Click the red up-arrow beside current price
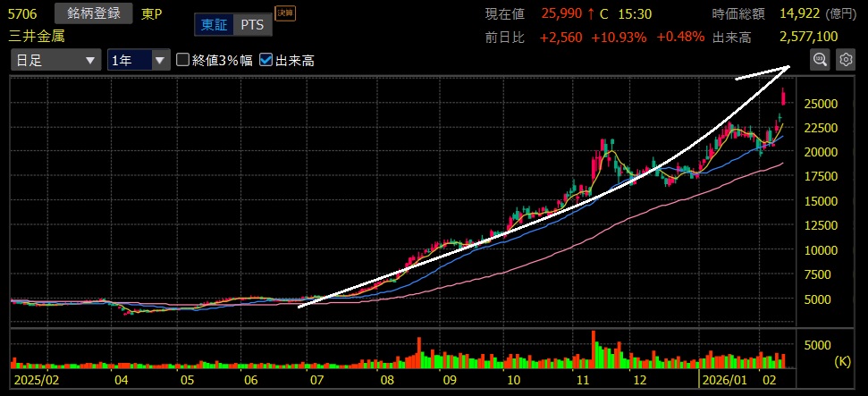The height and width of the screenshot is (396, 868). click(x=592, y=14)
